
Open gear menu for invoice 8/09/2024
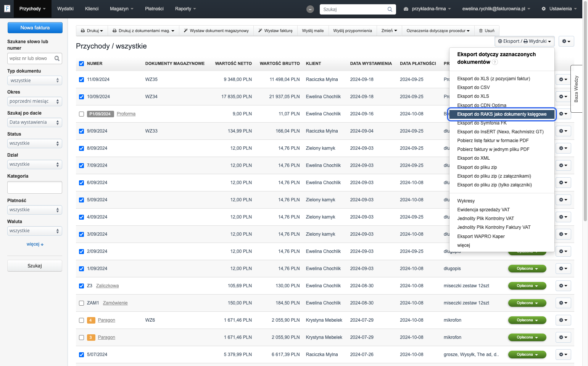[563, 148]
